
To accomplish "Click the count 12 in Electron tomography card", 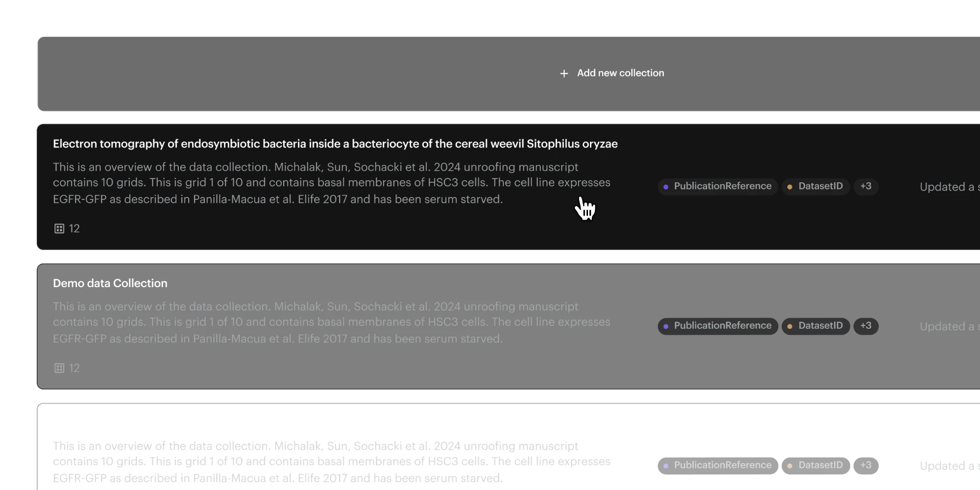I will click(x=74, y=229).
